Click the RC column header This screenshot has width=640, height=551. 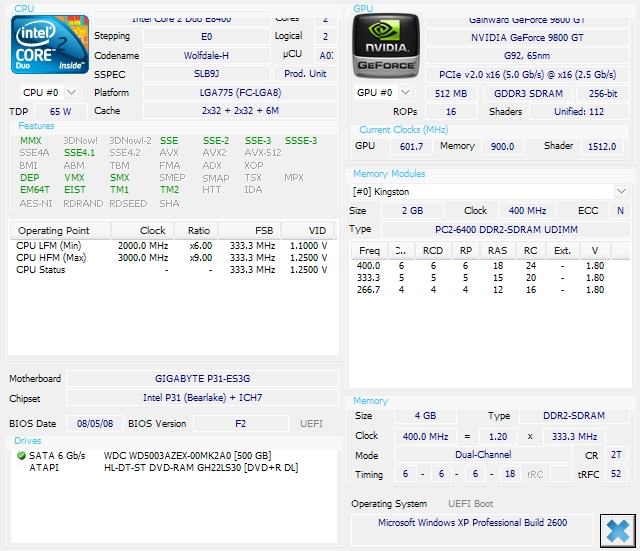[x=530, y=251]
